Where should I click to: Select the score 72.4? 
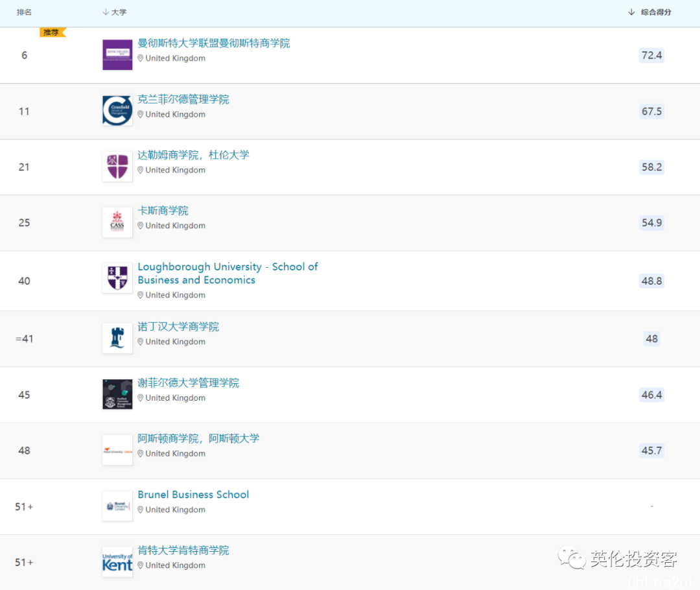pos(652,55)
